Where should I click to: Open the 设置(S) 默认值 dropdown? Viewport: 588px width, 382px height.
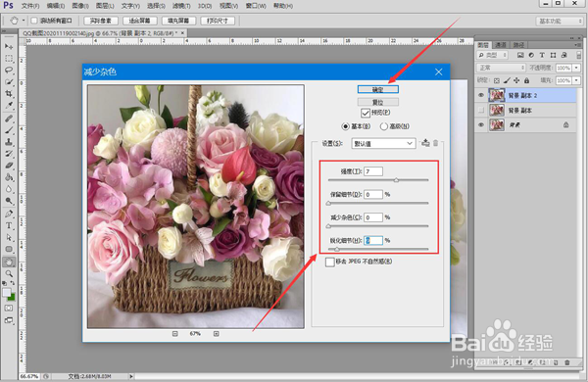(383, 144)
